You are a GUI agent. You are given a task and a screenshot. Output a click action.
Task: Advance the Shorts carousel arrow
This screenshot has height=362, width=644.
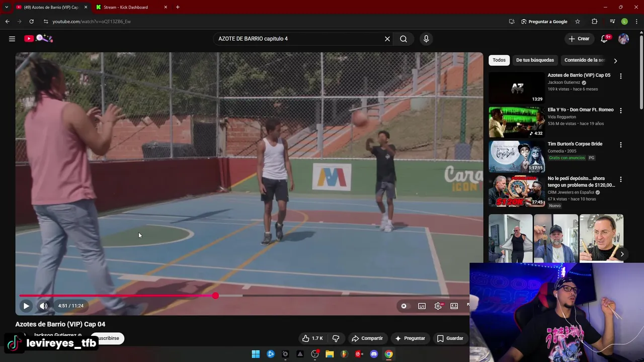(x=622, y=254)
